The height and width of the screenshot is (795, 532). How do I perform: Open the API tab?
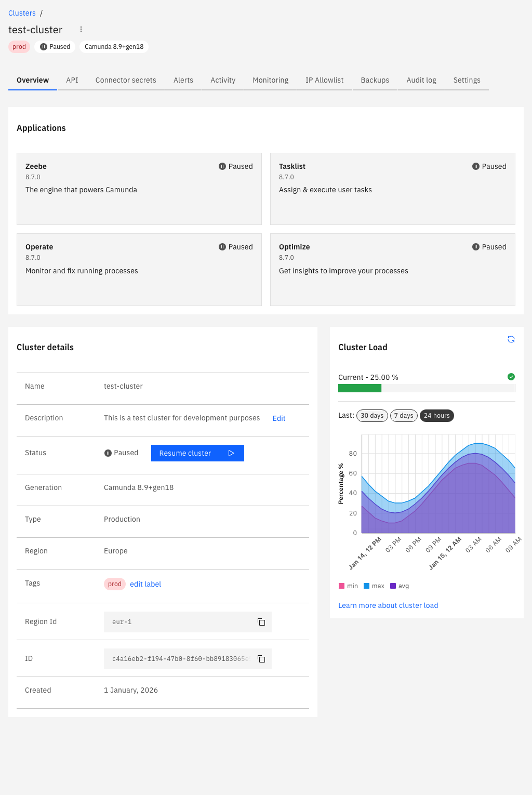72,80
